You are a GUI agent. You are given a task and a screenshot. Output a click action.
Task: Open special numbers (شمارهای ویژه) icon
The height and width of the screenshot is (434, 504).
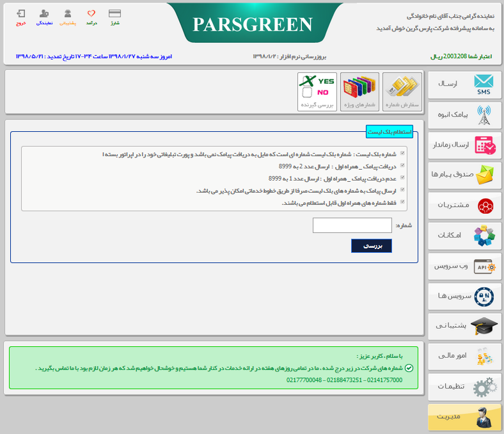pyautogui.click(x=359, y=92)
